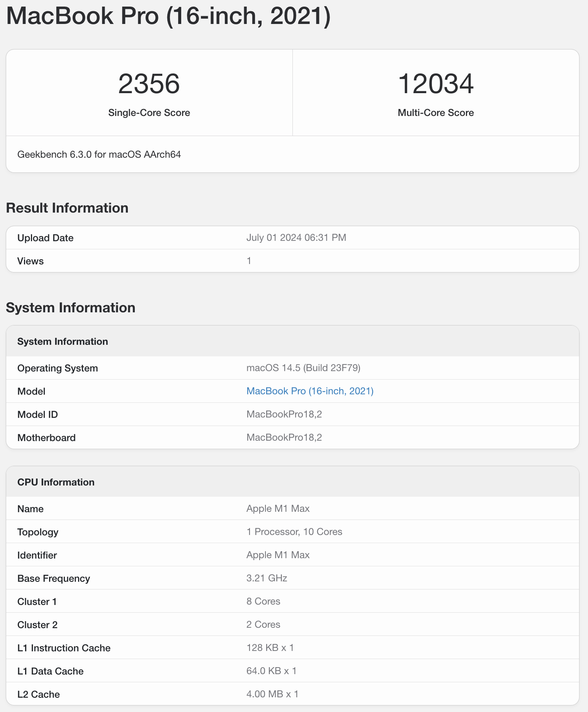Select the single-core score 2356
The height and width of the screenshot is (712, 588).
click(149, 84)
